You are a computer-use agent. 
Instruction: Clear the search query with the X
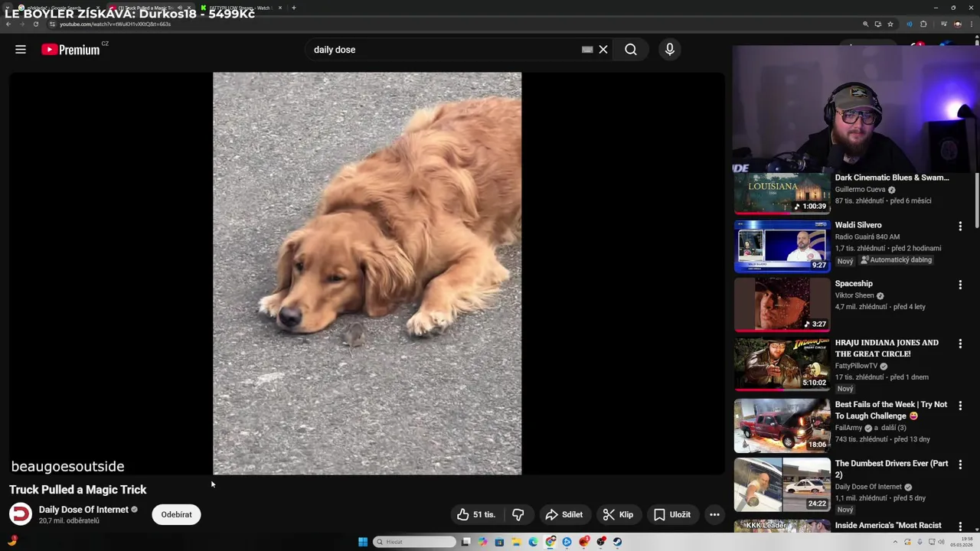tap(603, 50)
